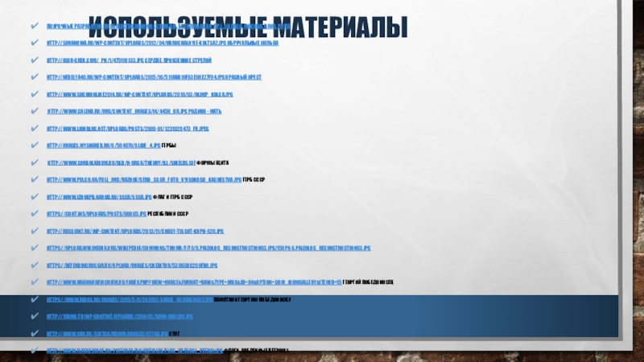Click the 'Флаг и герб СССР' caption
Image resolution: width=644 pixels, height=362 pixels.
pos(172,197)
